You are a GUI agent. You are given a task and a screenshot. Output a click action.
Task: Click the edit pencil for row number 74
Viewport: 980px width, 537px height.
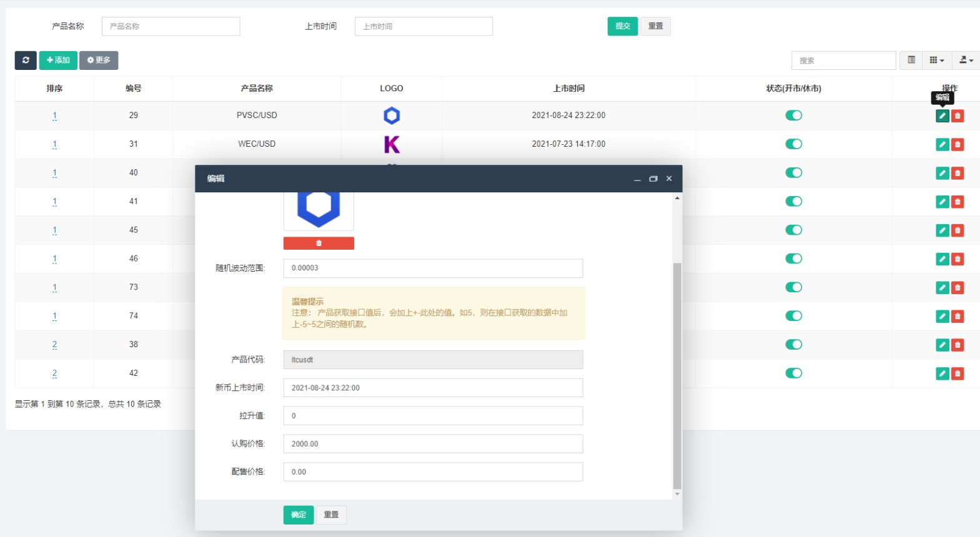pos(942,317)
